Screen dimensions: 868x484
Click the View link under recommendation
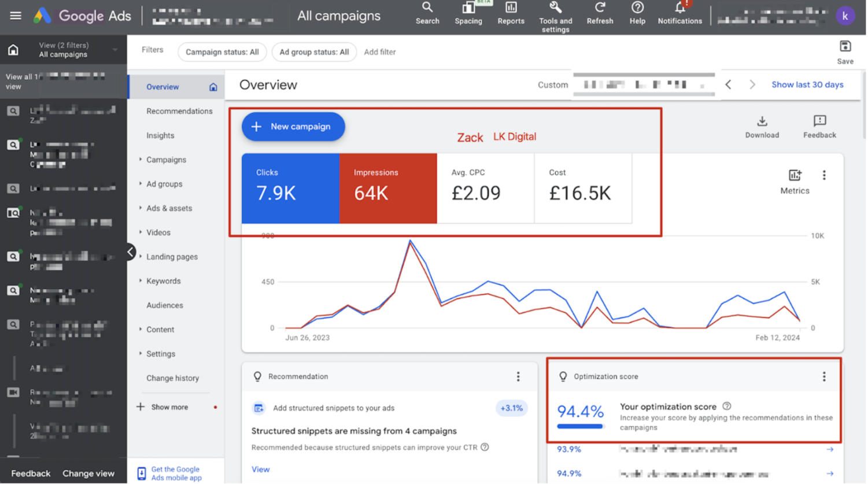point(260,470)
